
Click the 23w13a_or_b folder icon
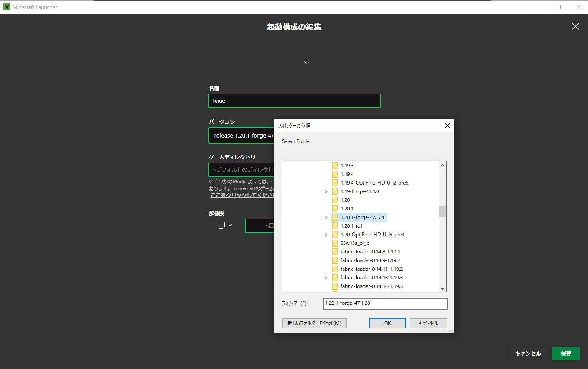pos(336,243)
